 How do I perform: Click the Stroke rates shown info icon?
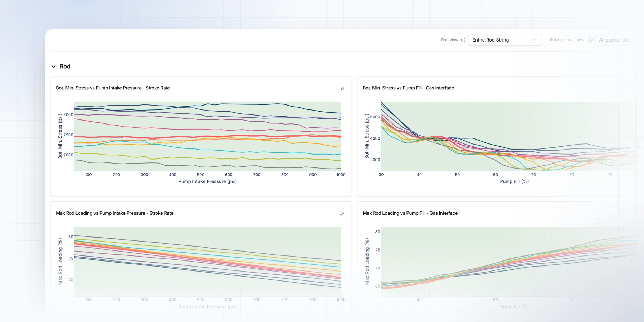pos(591,40)
